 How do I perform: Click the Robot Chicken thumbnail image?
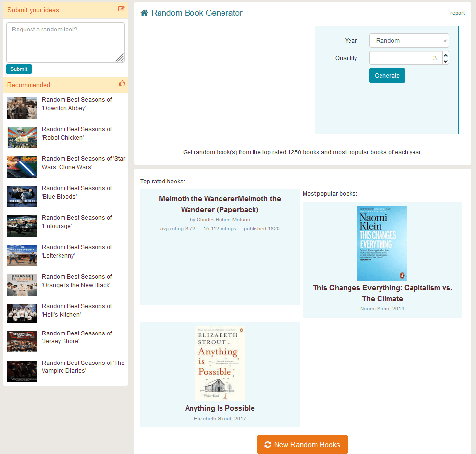coord(23,137)
